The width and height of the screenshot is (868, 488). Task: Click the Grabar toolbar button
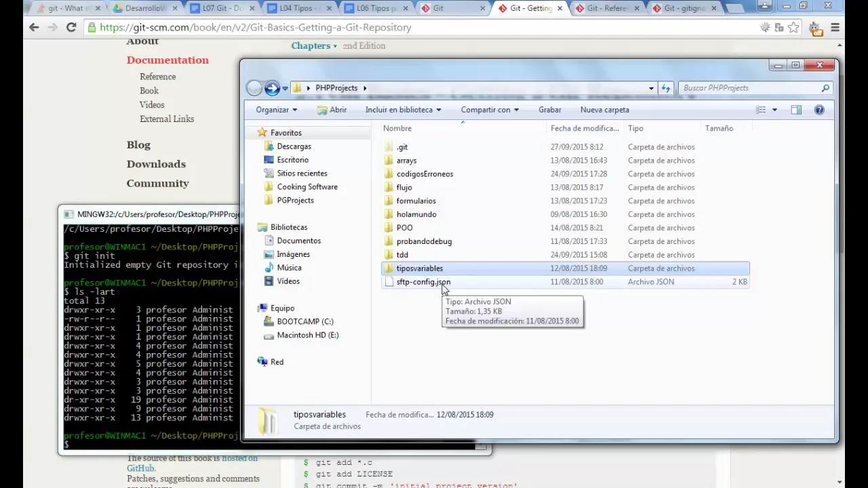pyautogui.click(x=550, y=110)
